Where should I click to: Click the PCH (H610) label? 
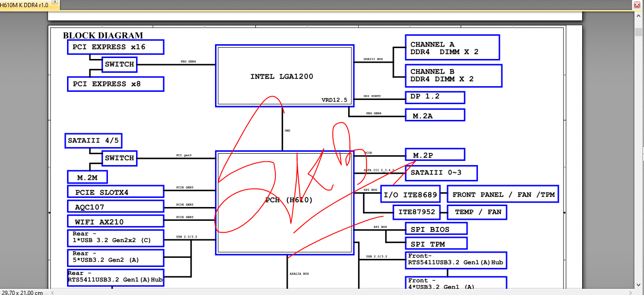289,200
